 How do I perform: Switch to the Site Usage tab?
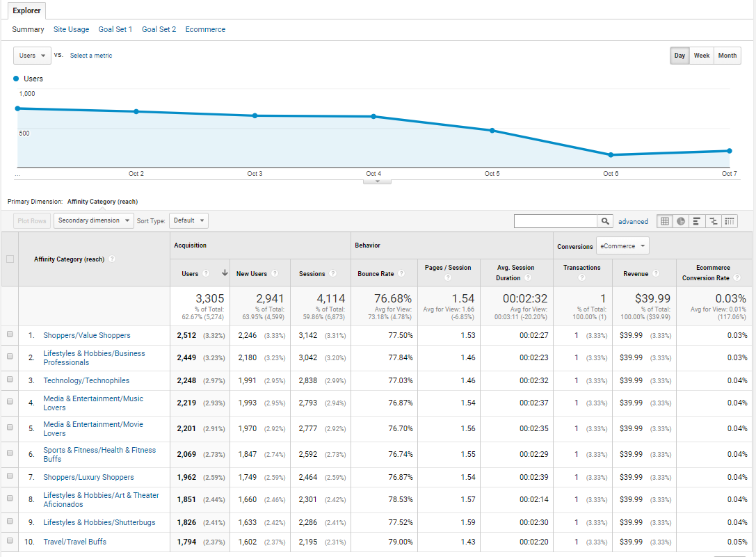[71, 29]
